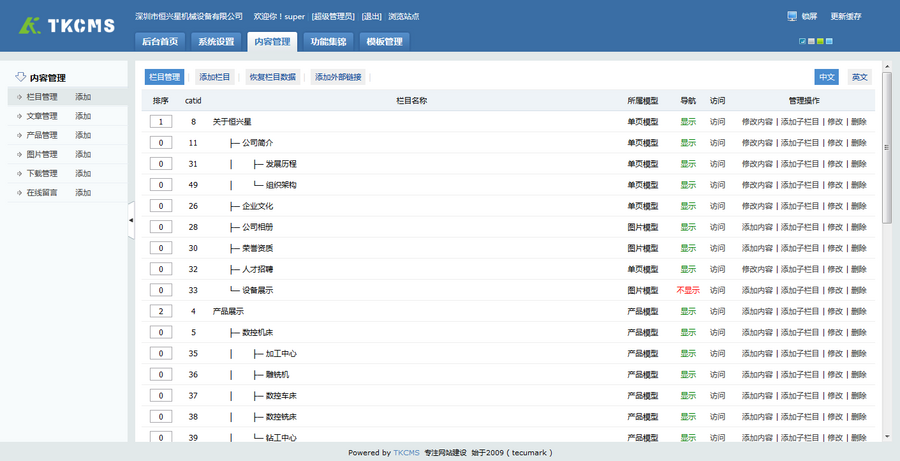Open 文章管理 in the sidebar
Image resolution: width=900 pixels, height=461 pixels.
pos(42,116)
